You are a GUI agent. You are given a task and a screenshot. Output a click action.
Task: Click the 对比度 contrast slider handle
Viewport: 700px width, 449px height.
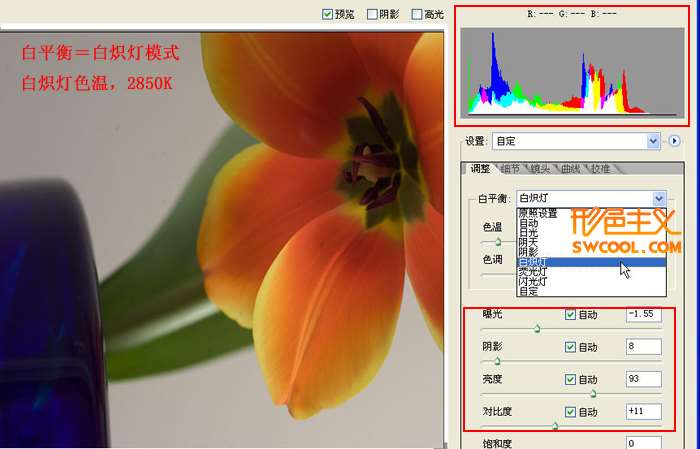pyautogui.click(x=555, y=426)
